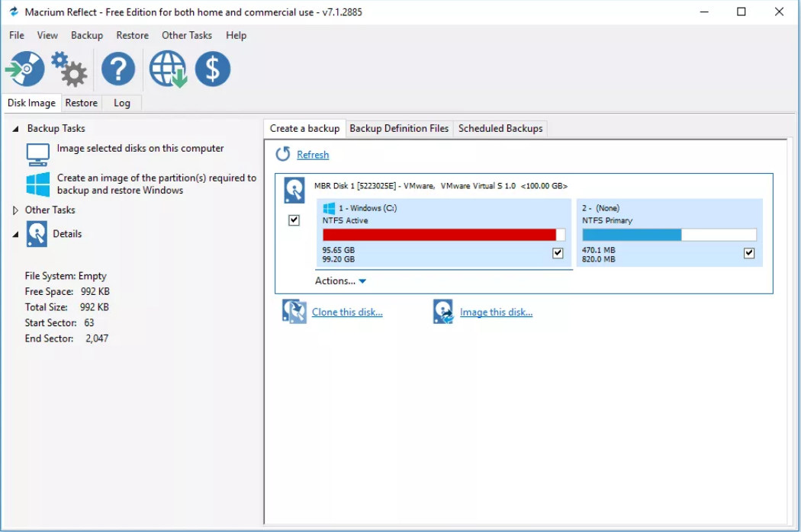Select the Create a backup tab
801x532 pixels.
304,128
